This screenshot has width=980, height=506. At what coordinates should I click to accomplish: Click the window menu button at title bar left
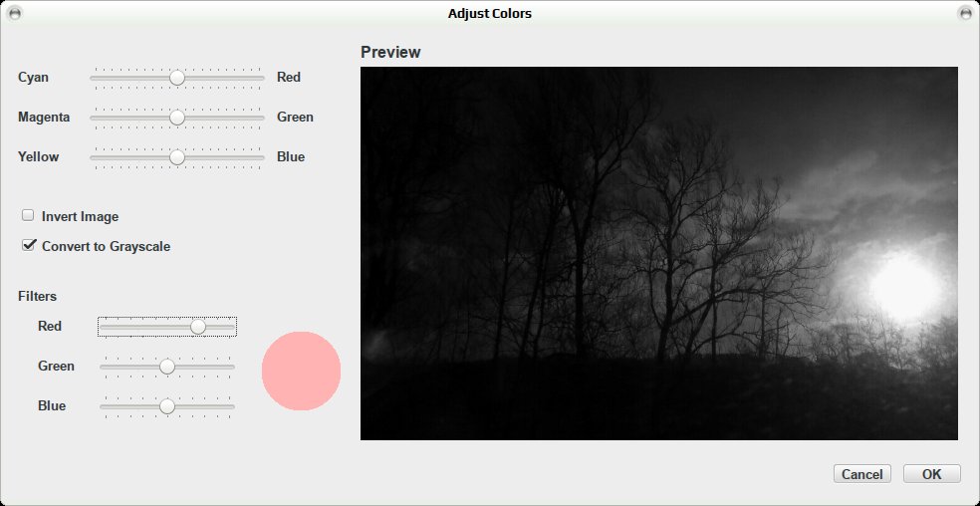14,13
